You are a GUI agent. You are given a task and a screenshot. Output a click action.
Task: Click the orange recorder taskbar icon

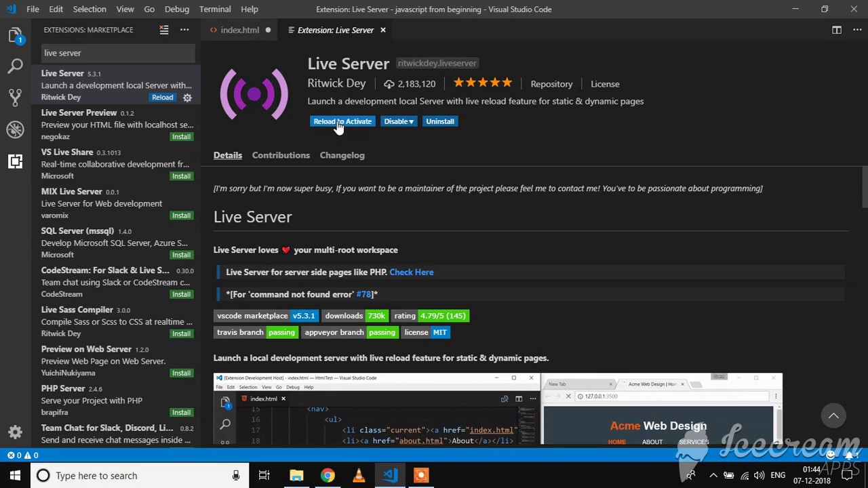click(421, 476)
